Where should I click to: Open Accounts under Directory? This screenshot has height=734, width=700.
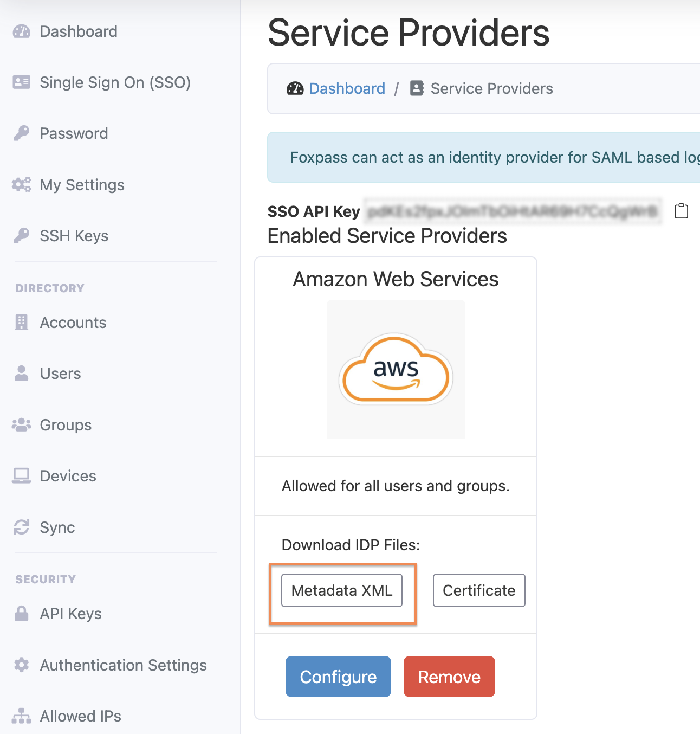(x=73, y=323)
